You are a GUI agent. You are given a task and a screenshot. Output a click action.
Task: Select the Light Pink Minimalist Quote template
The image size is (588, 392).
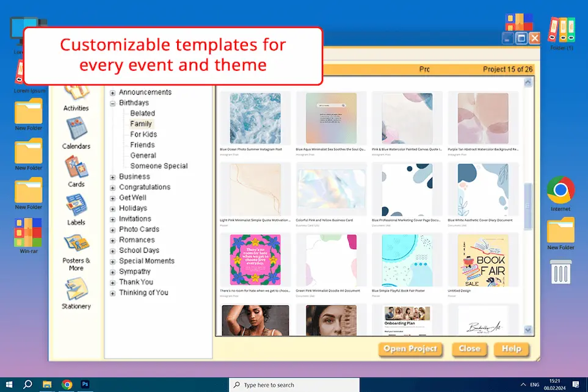pyautogui.click(x=255, y=189)
